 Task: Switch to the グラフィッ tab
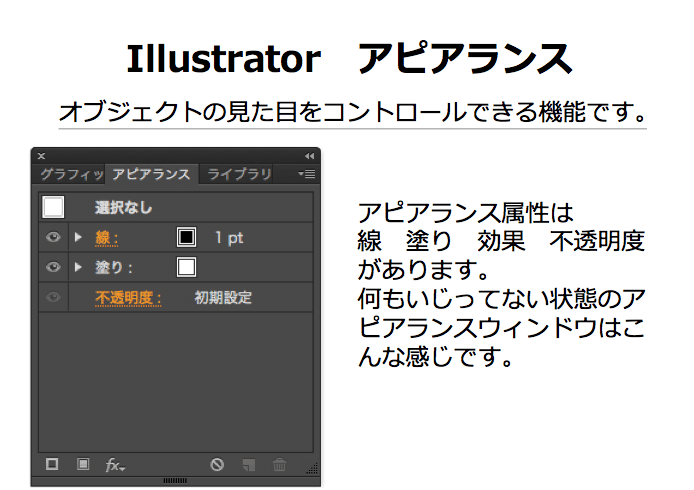(x=71, y=174)
